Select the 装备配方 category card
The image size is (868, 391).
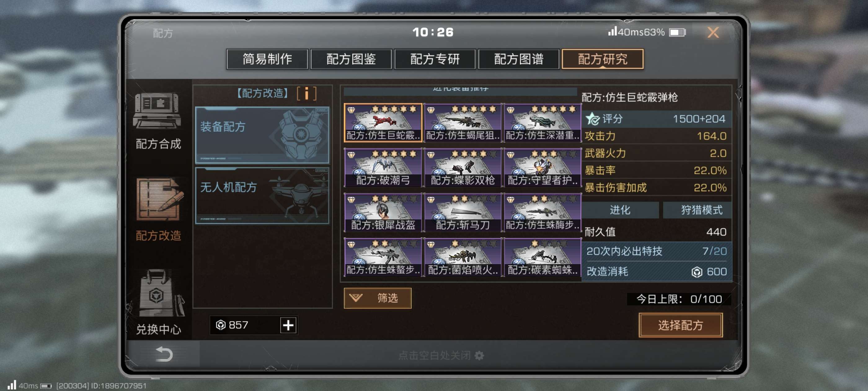[x=262, y=135]
